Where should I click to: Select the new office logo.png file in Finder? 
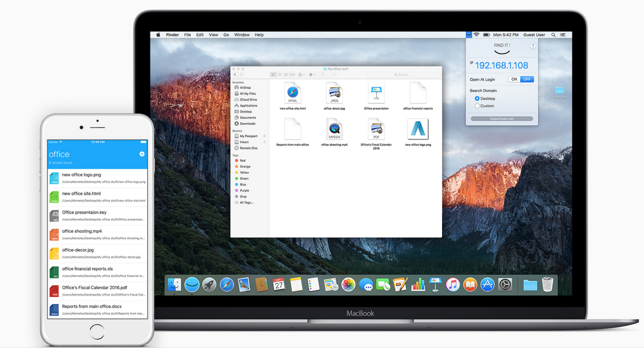pyautogui.click(x=418, y=132)
